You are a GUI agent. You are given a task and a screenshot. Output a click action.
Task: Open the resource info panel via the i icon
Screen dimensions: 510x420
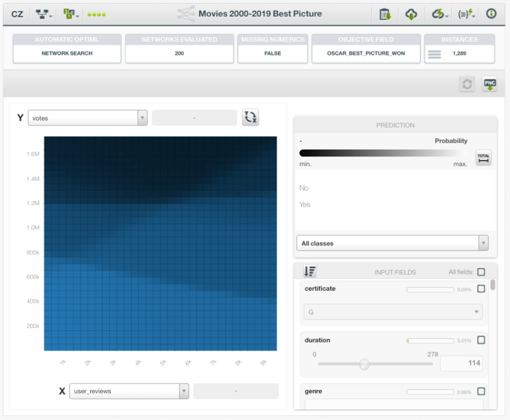tap(490, 13)
